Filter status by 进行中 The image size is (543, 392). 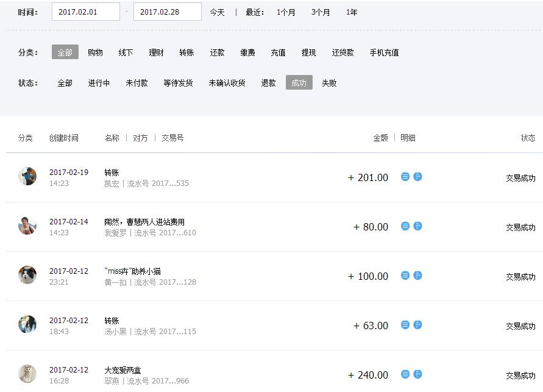[99, 83]
